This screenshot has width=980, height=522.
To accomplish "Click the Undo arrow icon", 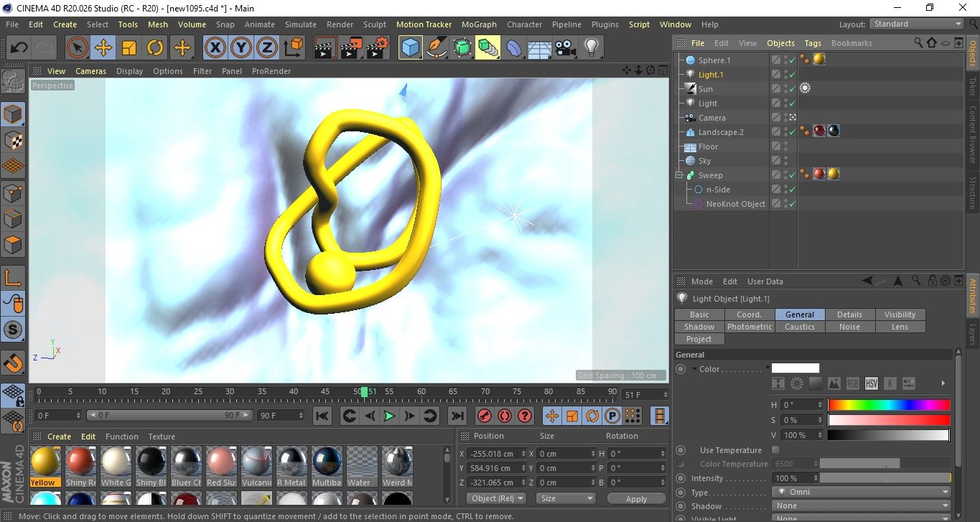I will point(19,48).
